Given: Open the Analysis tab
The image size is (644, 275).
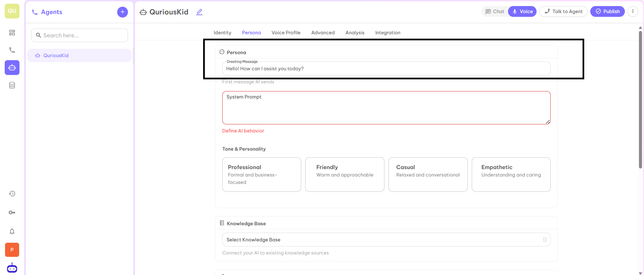Looking at the screenshot, I should [355, 33].
